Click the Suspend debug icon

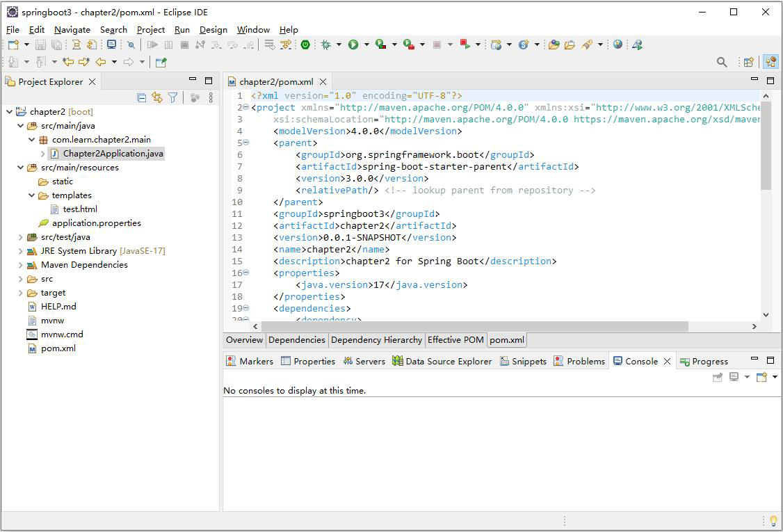tap(169, 45)
